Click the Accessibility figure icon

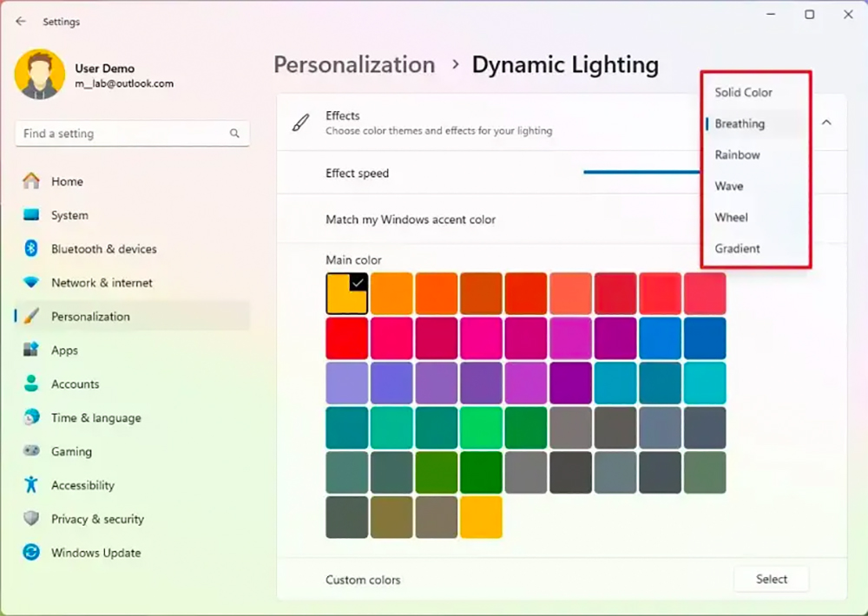coord(31,485)
